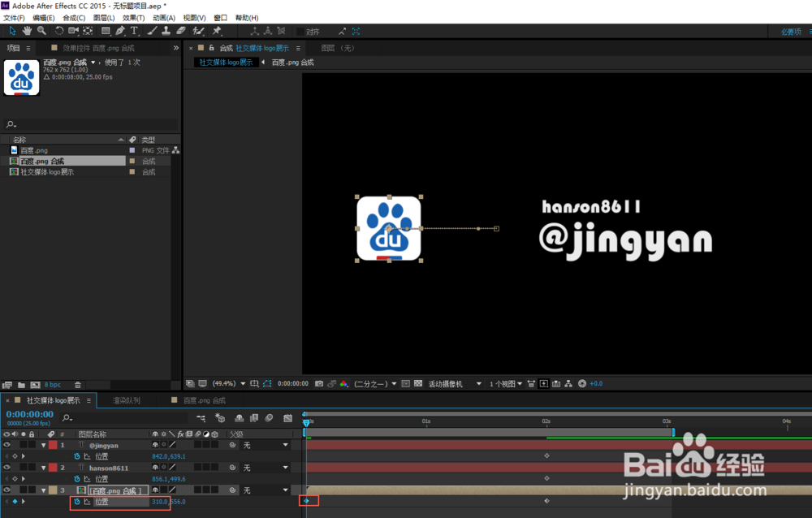
Task: Select the Zoom magnifier tool
Action: coord(41,31)
